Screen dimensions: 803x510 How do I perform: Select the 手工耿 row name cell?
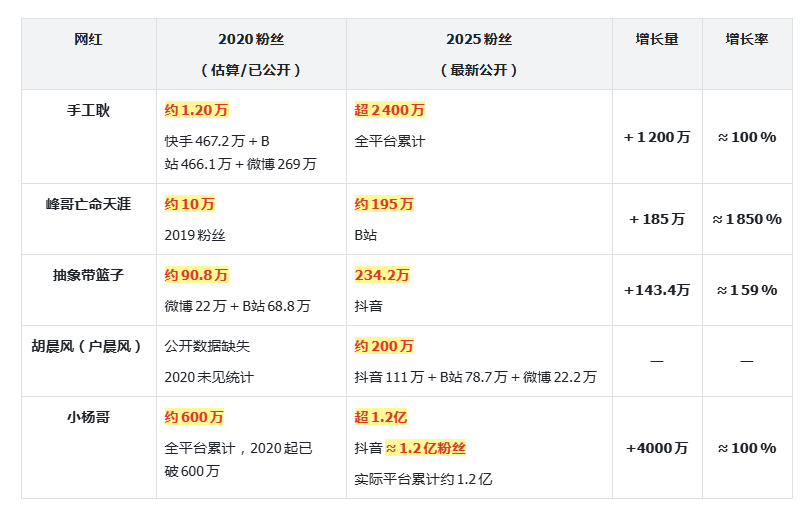pyautogui.click(x=88, y=110)
